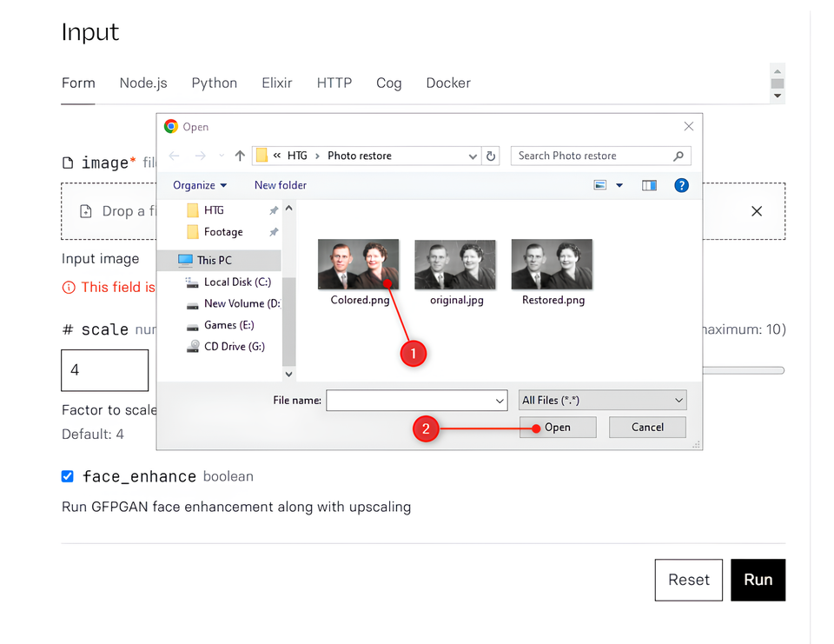Refresh the Photo restore folder listing
The width and height of the screenshot is (834, 644).
click(491, 156)
